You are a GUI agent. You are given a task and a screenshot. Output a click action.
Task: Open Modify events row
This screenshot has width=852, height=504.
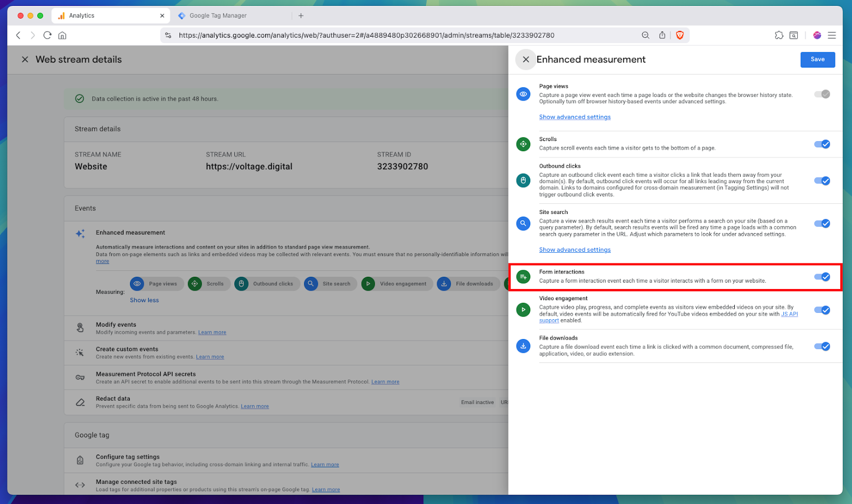pyautogui.click(x=286, y=328)
